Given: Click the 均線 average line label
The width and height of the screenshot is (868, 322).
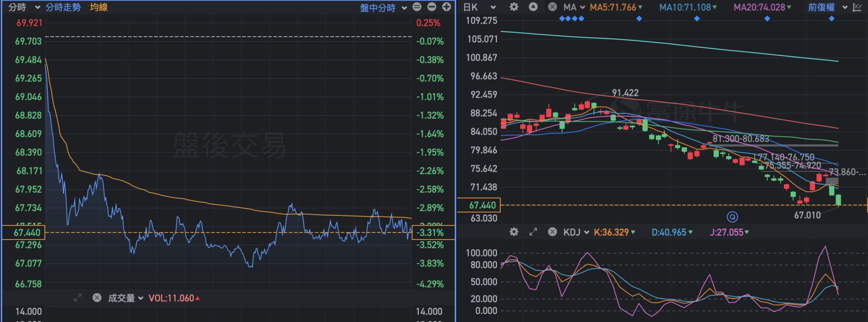Looking at the screenshot, I should 99,7.
